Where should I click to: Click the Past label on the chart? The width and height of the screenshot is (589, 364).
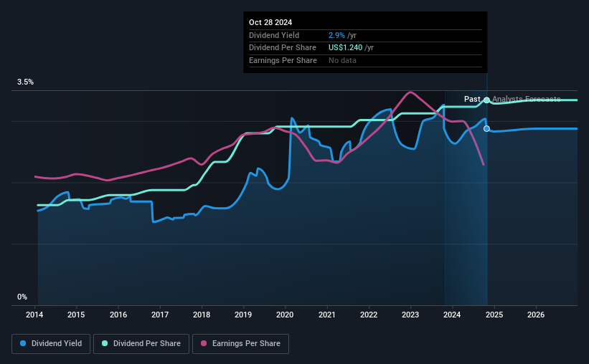pyautogui.click(x=472, y=99)
